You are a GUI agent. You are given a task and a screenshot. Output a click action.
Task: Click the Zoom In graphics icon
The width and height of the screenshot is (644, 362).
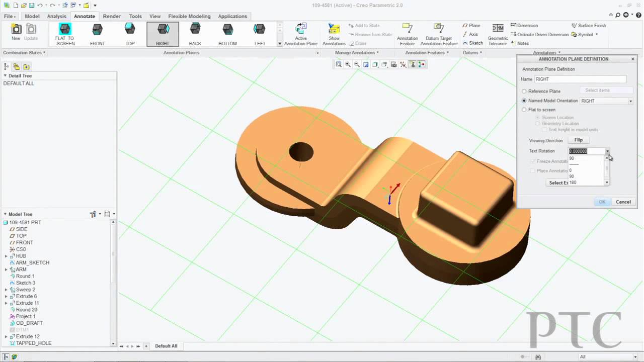click(x=348, y=64)
